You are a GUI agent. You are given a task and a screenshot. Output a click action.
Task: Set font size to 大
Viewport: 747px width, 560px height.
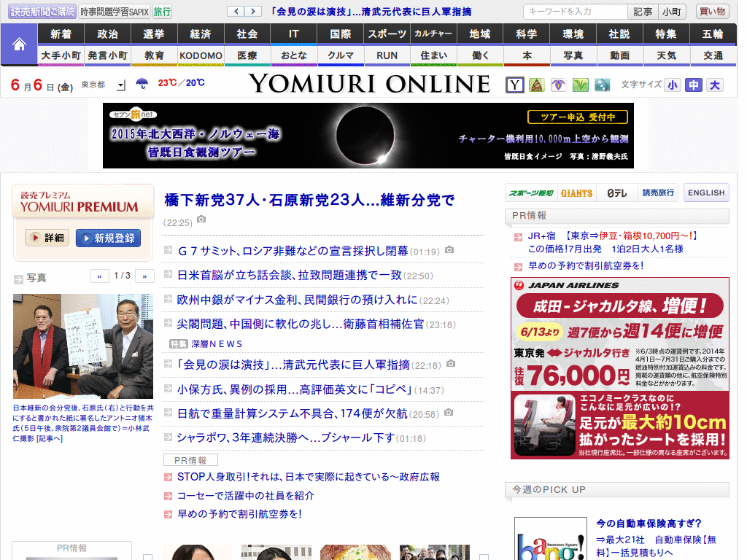[714, 85]
